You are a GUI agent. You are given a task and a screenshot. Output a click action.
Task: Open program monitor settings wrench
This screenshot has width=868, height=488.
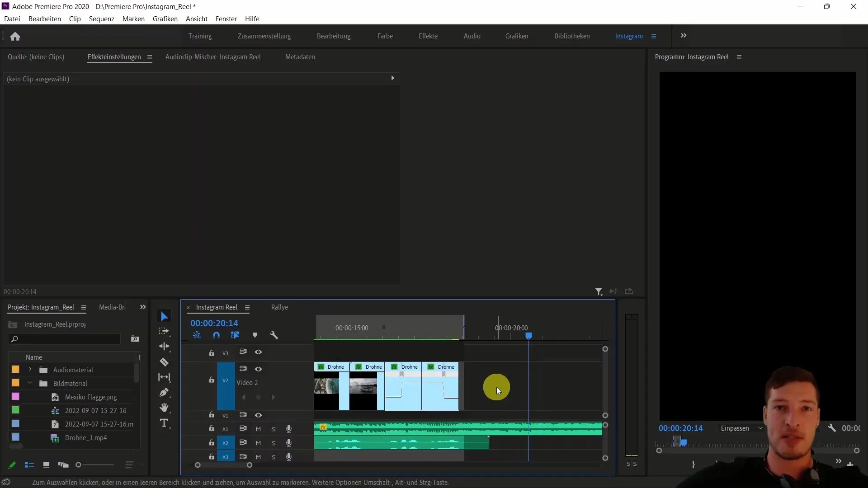click(832, 428)
